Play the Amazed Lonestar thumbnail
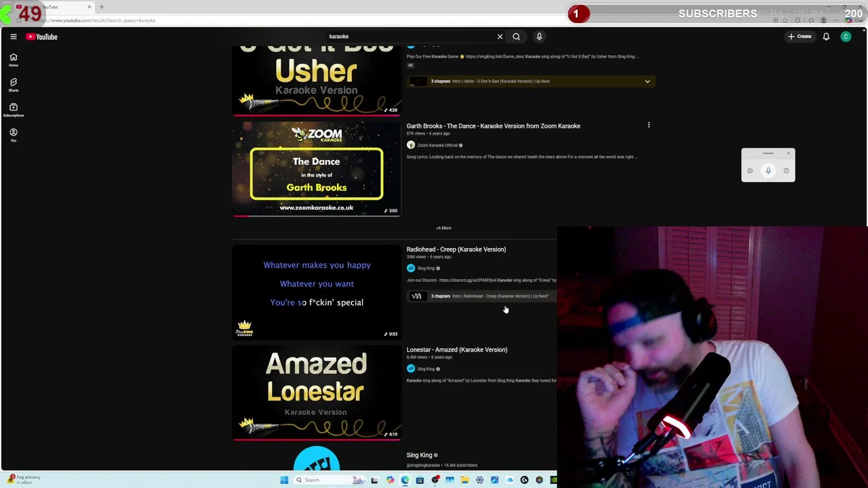This screenshot has width=868, height=488. [316, 393]
